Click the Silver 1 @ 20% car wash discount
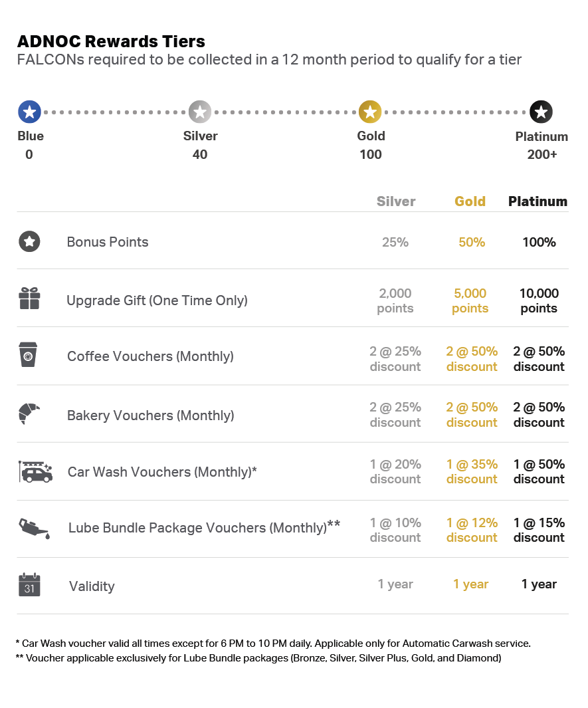This screenshot has height=708, width=588. click(x=395, y=471)
